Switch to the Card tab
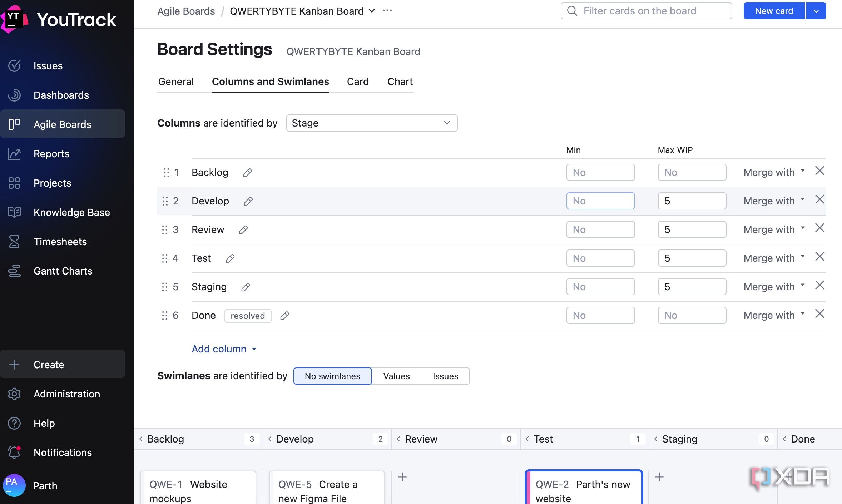842x504 pixels. pyautogui.click(x=358, y=81)
